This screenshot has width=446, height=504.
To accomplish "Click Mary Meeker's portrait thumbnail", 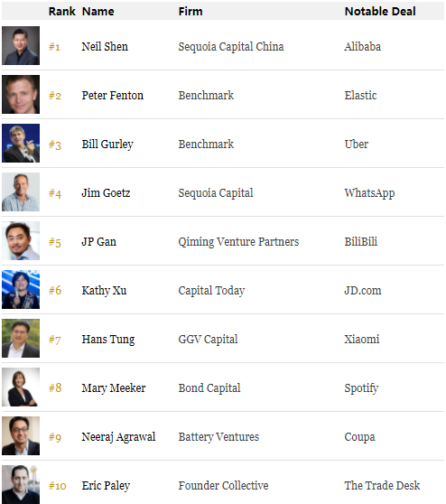I will tap(21, 387).
